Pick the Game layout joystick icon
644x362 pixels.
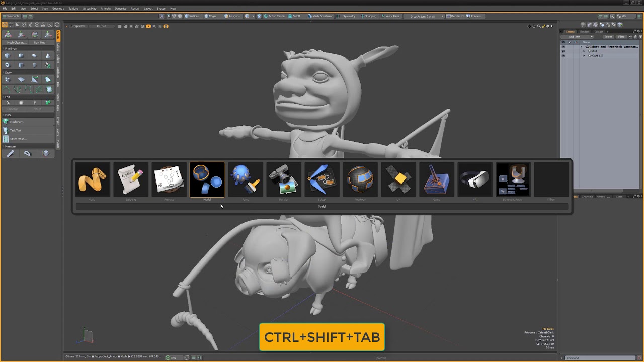tap(437, 180)
